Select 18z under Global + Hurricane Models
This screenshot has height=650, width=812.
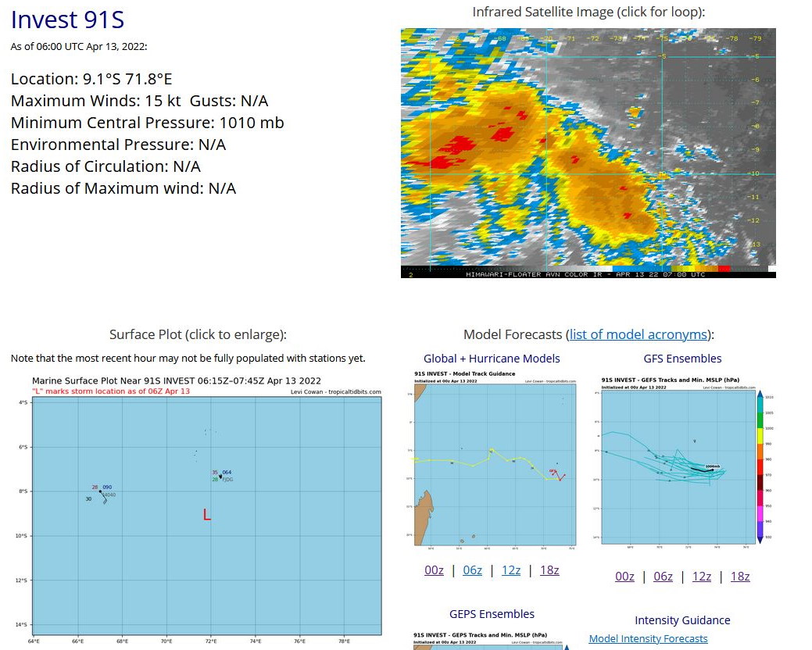coord(549,570)
